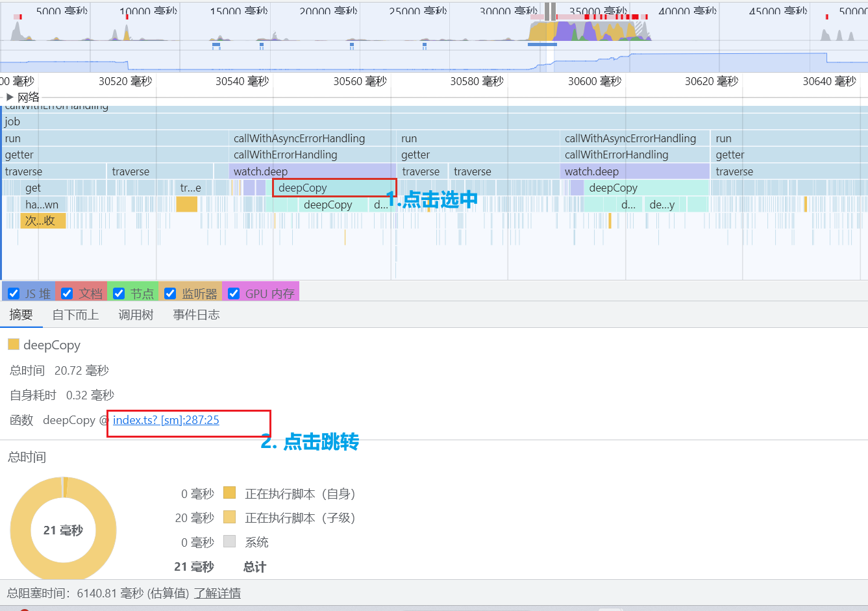868x611 pixels.
Task: Click grey swatch for 系统
Action: click(x=229, y=541)
